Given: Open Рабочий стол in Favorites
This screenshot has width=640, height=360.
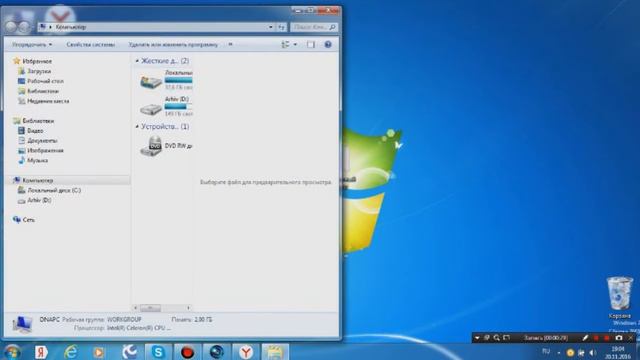Looking at the screenshot, I should 41,81.
